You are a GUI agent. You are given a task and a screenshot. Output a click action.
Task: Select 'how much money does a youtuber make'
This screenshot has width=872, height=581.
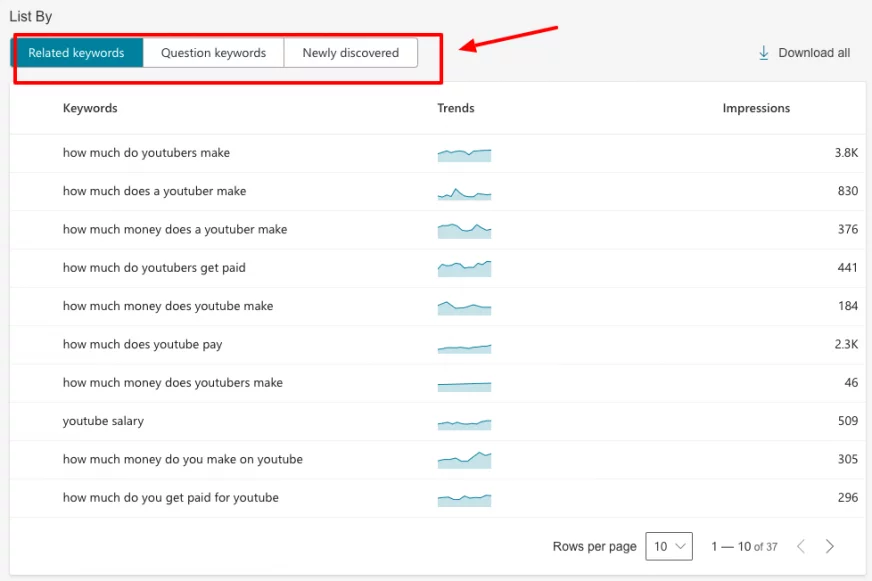pos(175,230)
